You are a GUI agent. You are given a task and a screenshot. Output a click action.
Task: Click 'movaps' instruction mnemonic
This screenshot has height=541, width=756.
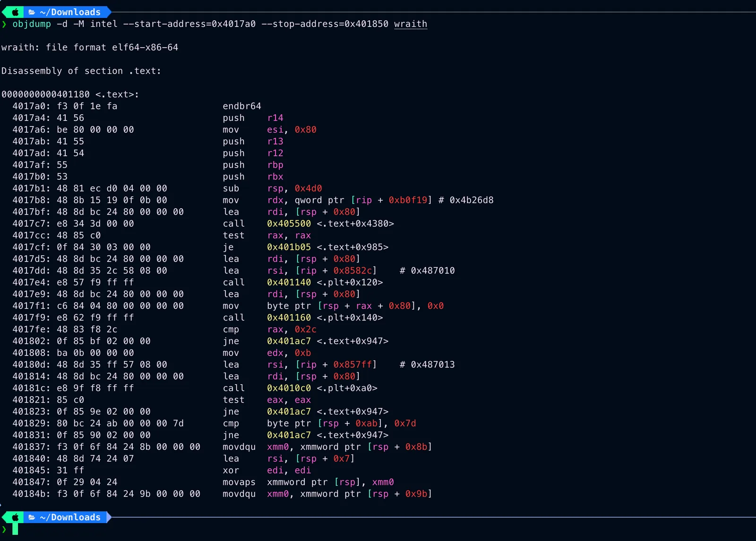(239, 482)
